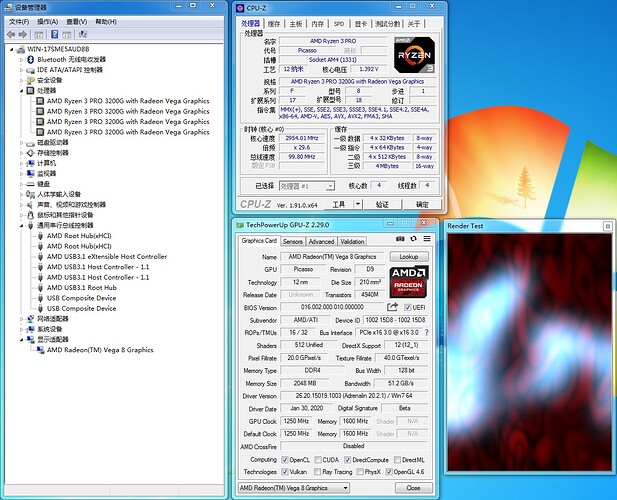Click the BIOS export share icon in GPU-Z
The image size is (617, 500).
coord(392,307)
